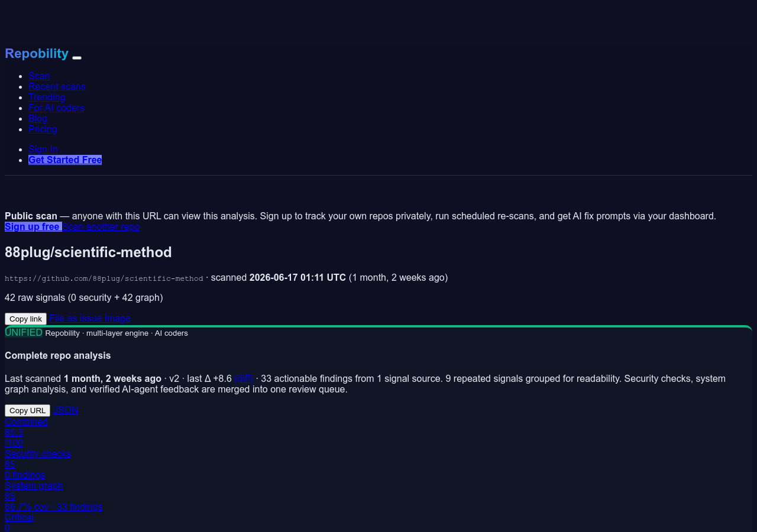The image size is (757, 532).
Task: Toggle the navbar collapse button
Action: [x=77, y=57]
